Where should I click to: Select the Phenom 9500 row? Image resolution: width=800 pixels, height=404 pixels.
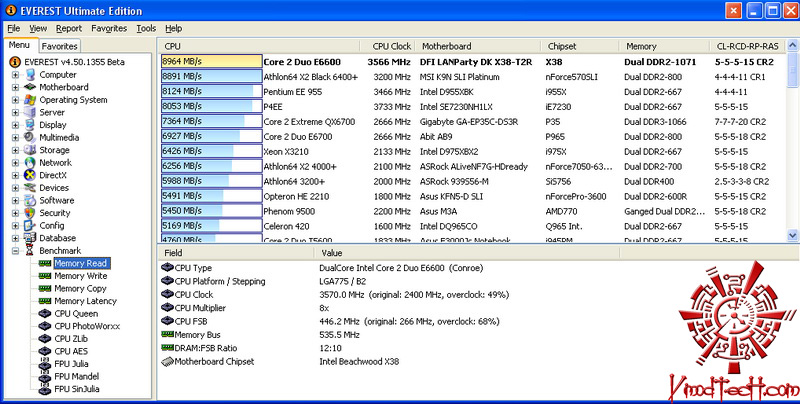tap(473, 211)
